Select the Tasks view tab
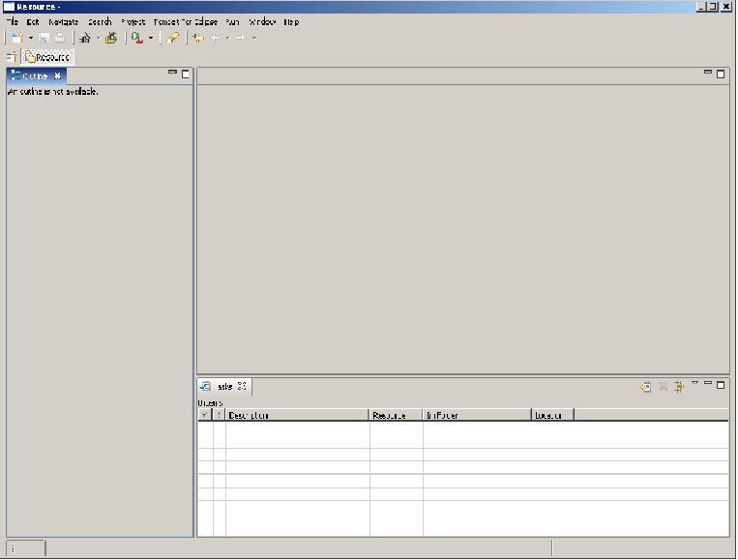Screen dimensions: 738x560 [224, 386]
